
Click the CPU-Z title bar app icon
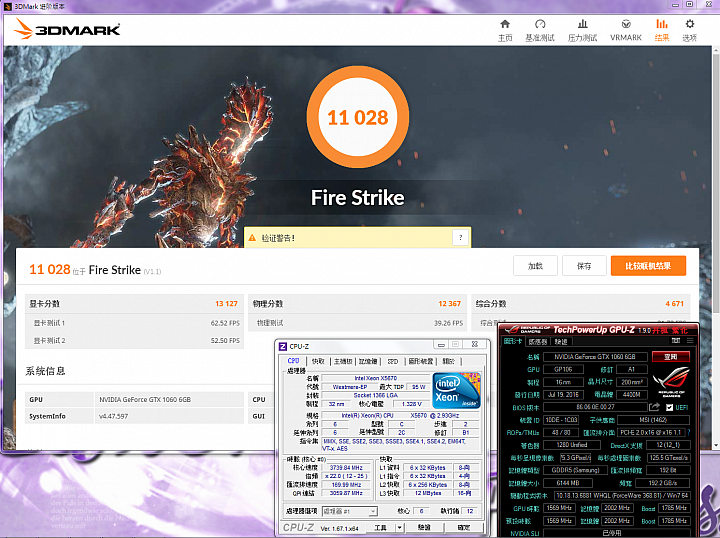(x=283, y=346)
